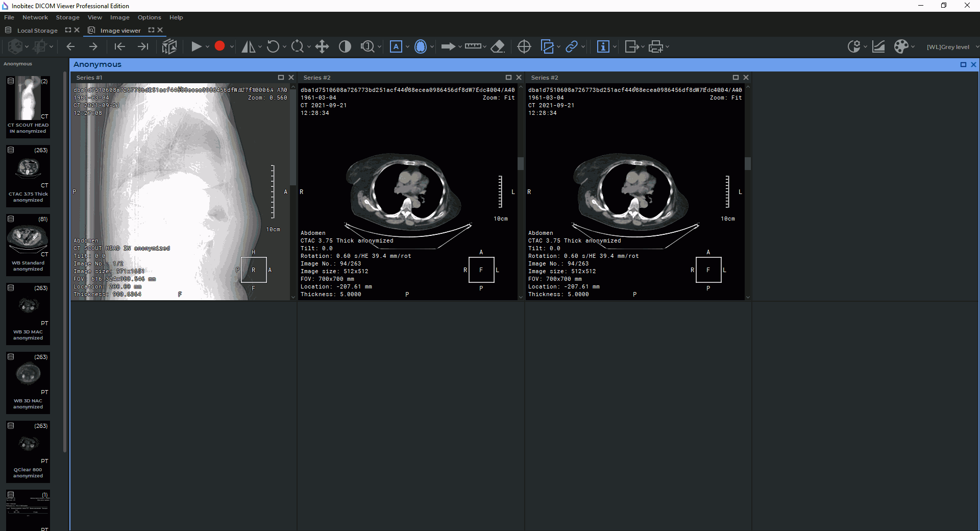Toggle the image info overlay icon

603,47
